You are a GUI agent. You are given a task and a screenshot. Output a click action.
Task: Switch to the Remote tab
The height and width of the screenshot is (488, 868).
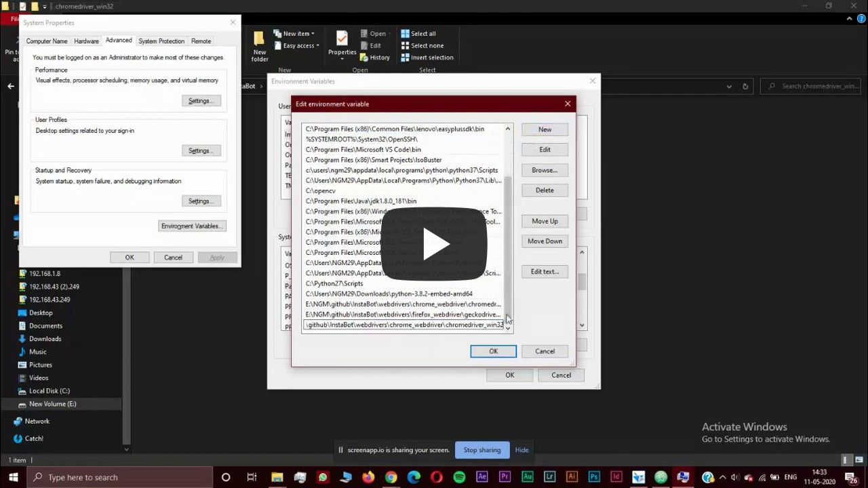click(x=201, y=41)
